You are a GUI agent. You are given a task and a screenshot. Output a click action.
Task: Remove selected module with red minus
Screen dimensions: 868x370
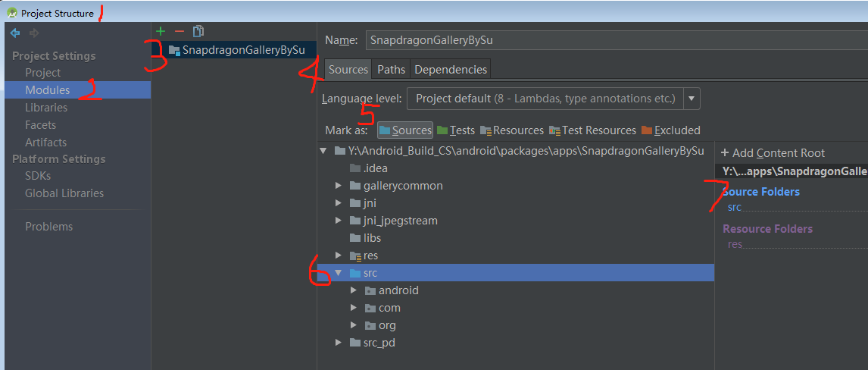tap(179, 32)
